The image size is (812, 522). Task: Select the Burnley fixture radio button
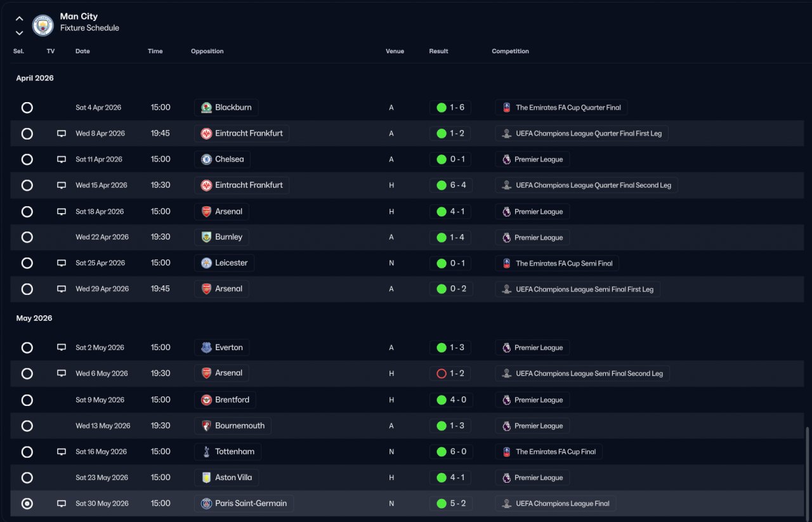click(27, 237)
